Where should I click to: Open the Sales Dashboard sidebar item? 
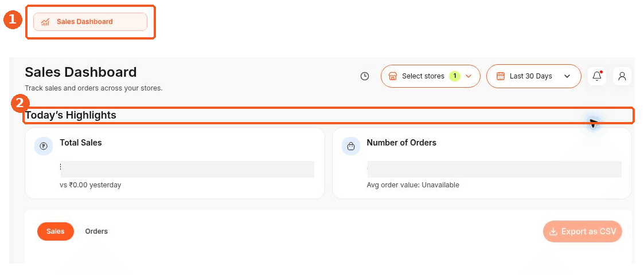90,22
